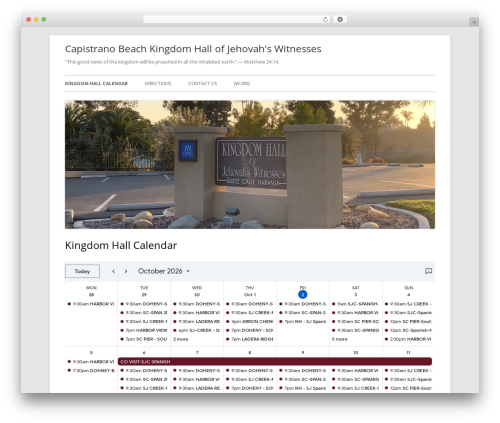
Task: Open 9:30am LADERA RI event on Wed 30
Action: click(197, 322)
